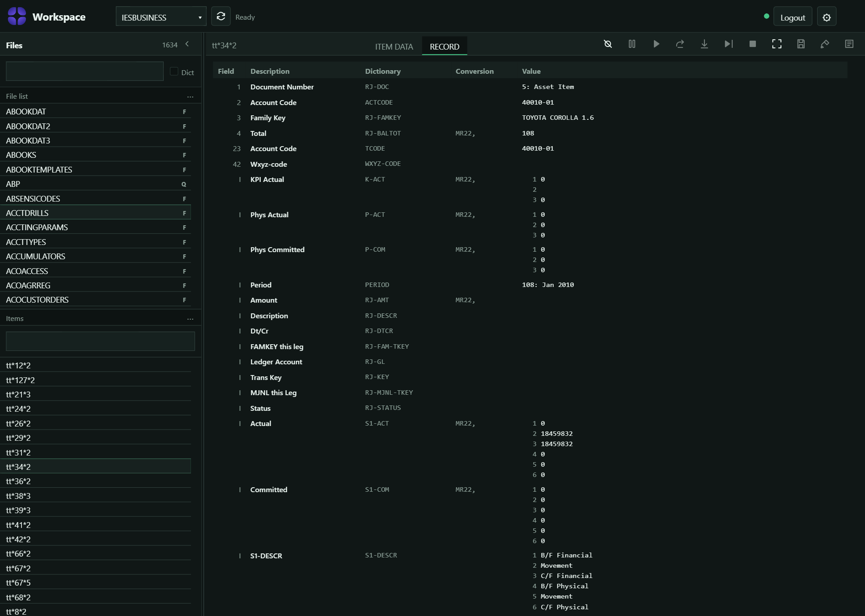Click the refresh icon next to IESBUSINESS
The image size is (865, 616).
[x=221, y=17]
